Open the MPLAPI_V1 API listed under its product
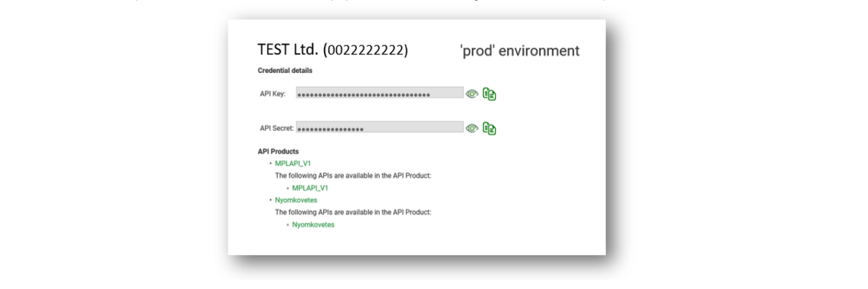 (310, 188)
